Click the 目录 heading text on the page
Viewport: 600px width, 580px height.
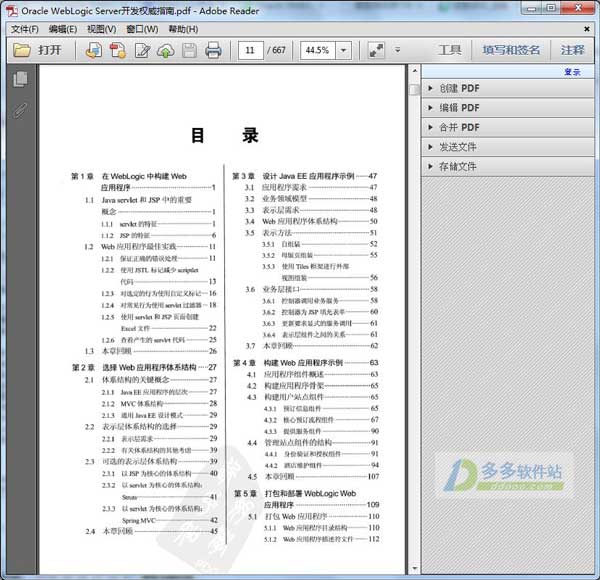tap(225, 135)
